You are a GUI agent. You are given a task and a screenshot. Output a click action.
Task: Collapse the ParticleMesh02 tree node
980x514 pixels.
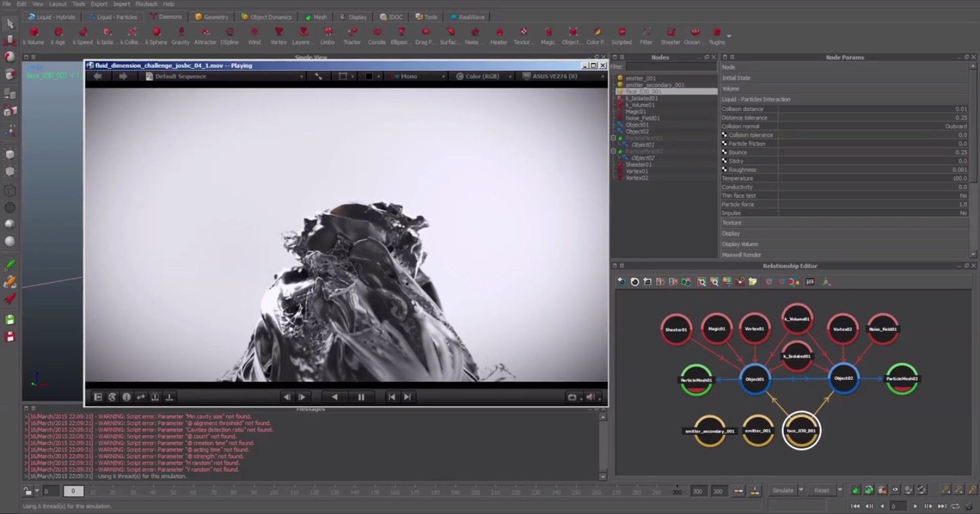point(613,151)
